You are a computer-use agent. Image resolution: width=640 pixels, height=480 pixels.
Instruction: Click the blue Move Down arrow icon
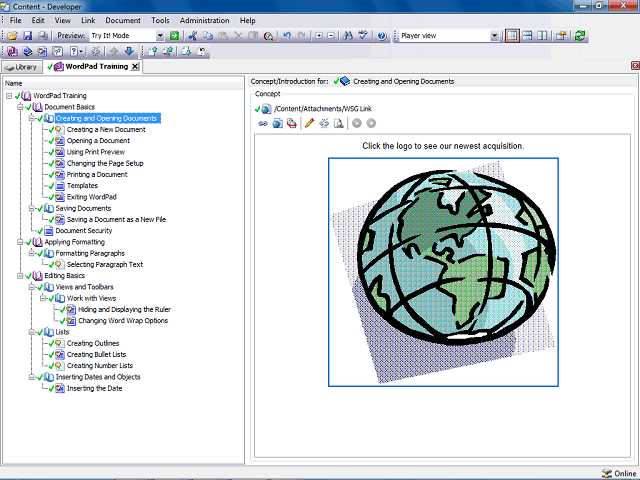[129, 51]
